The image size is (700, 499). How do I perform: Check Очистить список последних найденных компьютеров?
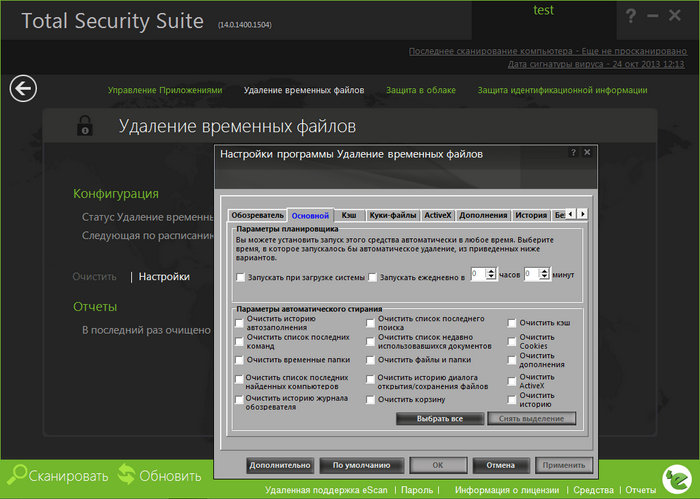coord(239,379)
